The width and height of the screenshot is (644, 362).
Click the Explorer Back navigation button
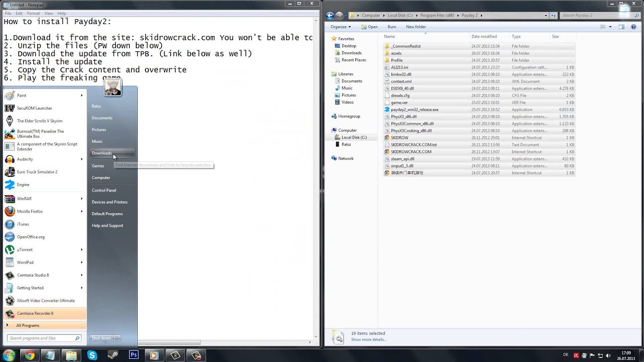pyautogui.click(x=331, y=16)
